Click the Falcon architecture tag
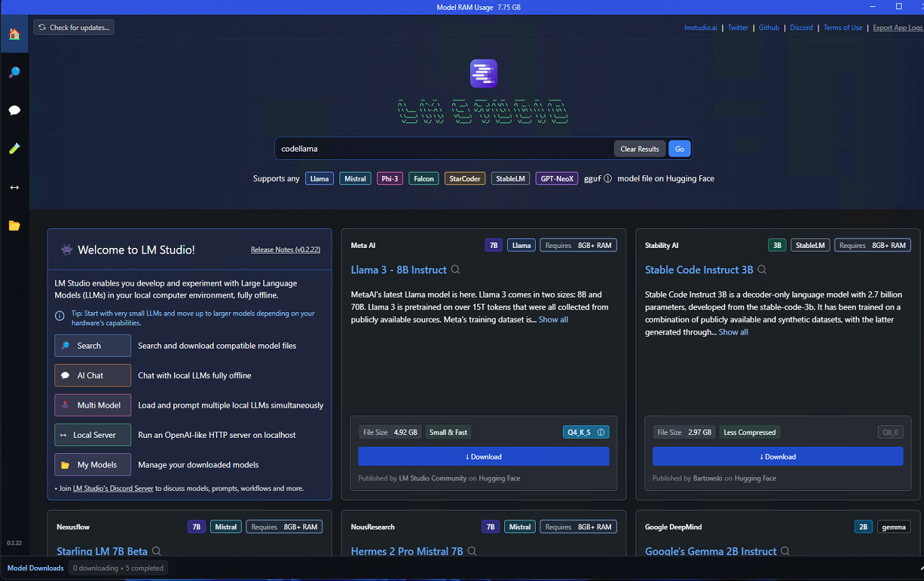 424,179
